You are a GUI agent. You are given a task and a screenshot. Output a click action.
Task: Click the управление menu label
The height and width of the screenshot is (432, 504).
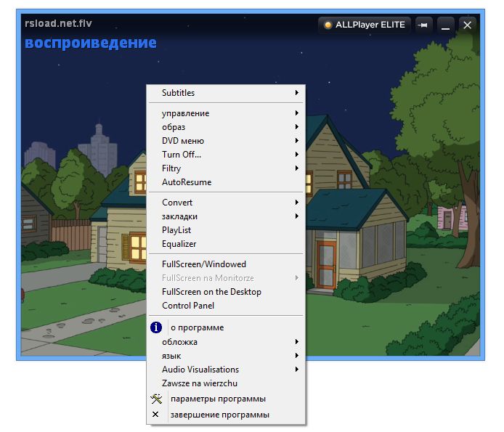(185, 113)
